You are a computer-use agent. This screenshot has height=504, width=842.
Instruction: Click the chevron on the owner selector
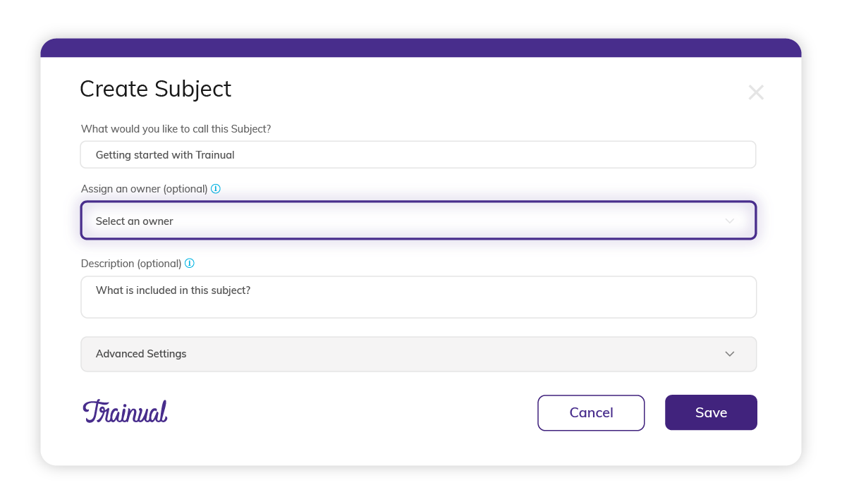pos(730,221)
